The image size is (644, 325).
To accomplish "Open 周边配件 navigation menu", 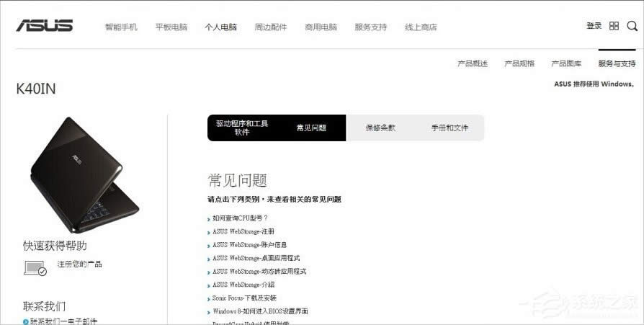I will coord(271,27).
